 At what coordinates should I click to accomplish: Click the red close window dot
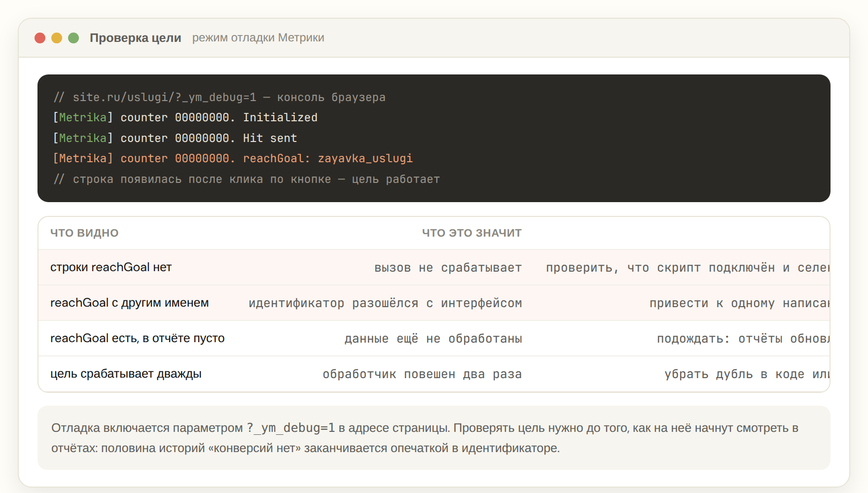(x=40, y=38)
